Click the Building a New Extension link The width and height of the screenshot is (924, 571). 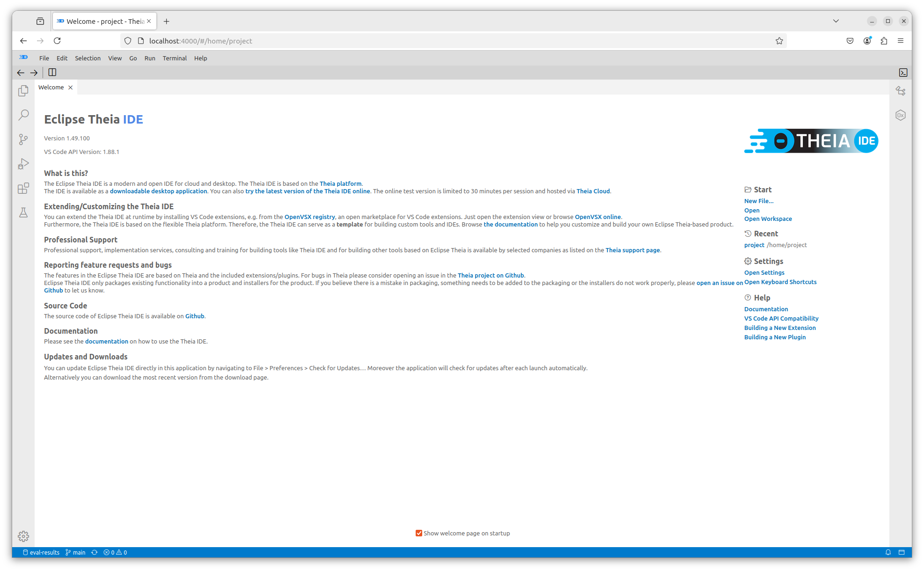tap(780, 328)
